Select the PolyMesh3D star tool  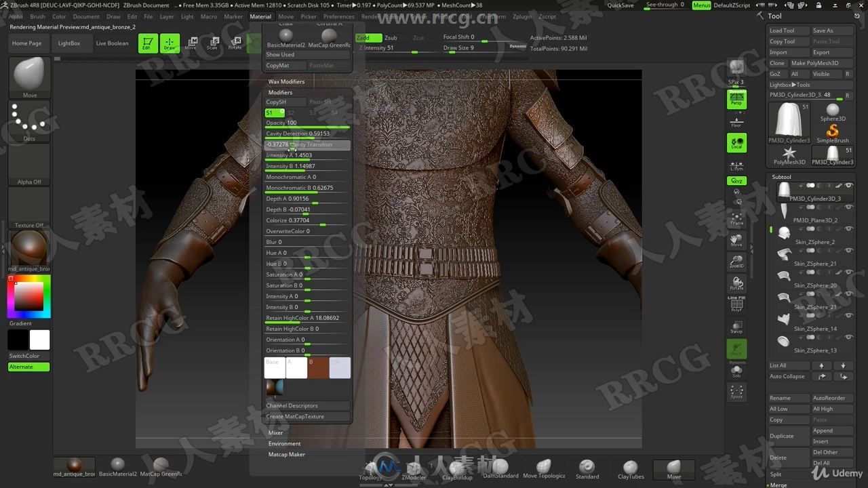click(x=789, y=155)
